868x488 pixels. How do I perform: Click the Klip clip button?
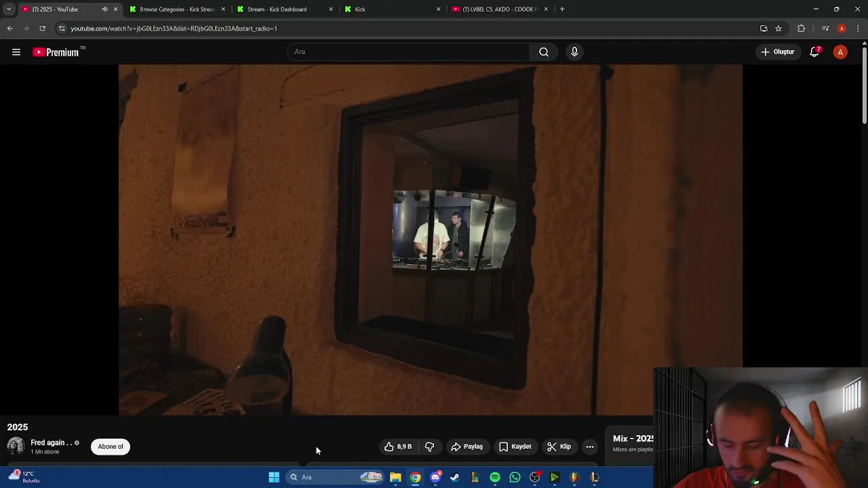point(559,447)
